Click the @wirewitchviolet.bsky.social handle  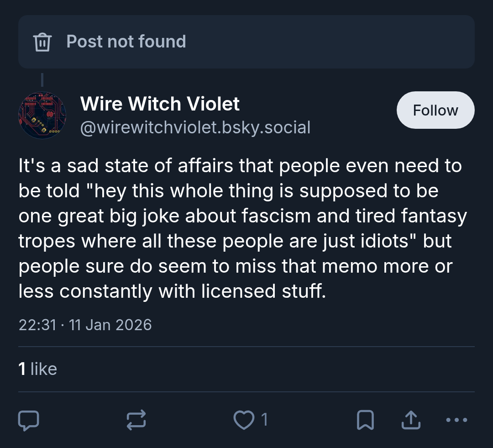195,127
